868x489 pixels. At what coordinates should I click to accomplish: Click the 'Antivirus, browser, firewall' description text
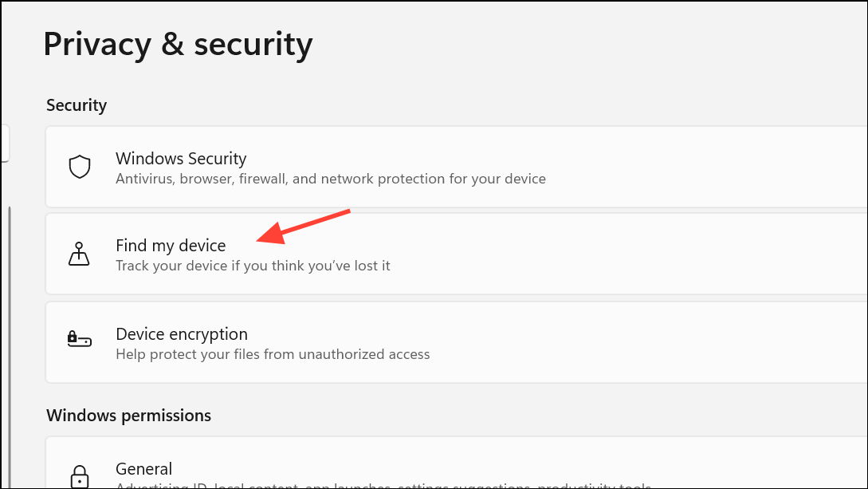pos(330,179)
